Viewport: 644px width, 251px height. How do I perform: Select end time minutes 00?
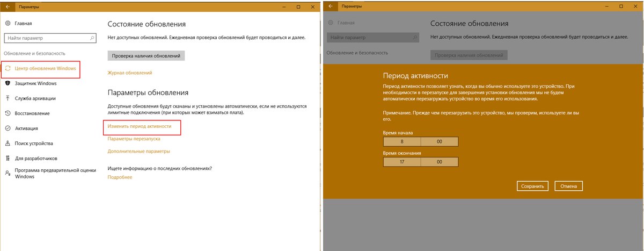pos(440,162)
